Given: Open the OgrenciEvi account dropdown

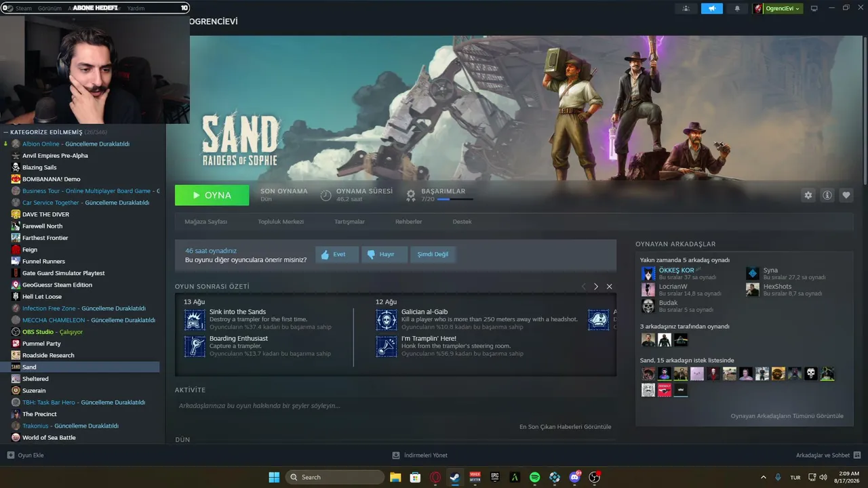Looking at the screenshot, I should [x=777, y=9].
